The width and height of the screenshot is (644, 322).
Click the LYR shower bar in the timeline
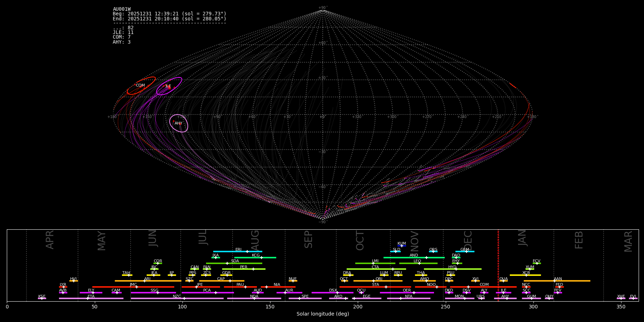point(63,287)
